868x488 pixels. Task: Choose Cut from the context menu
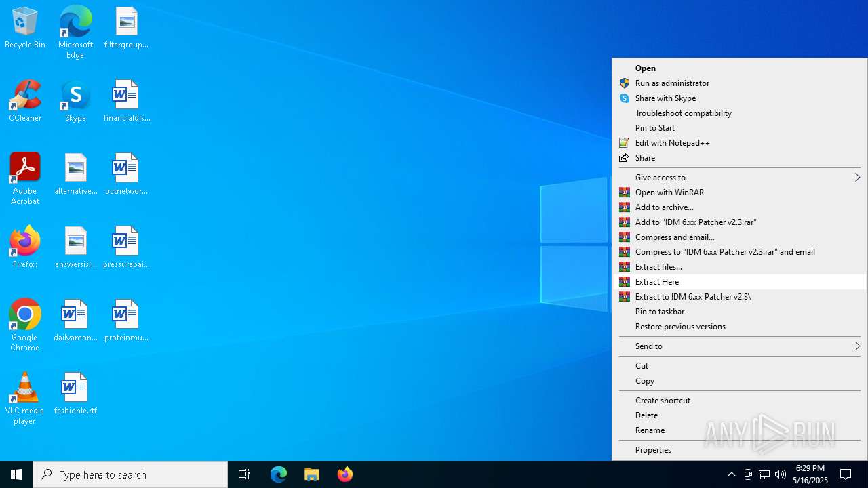739,366
